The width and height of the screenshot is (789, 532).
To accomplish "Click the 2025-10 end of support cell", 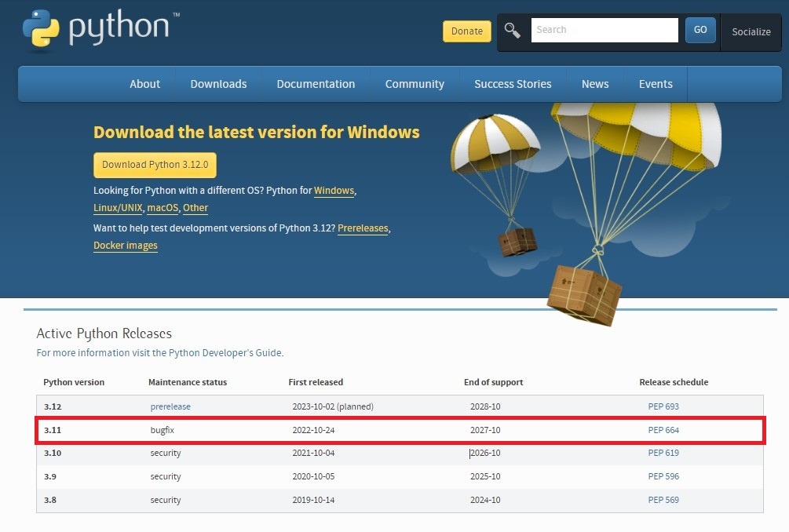I will (485, 476).
